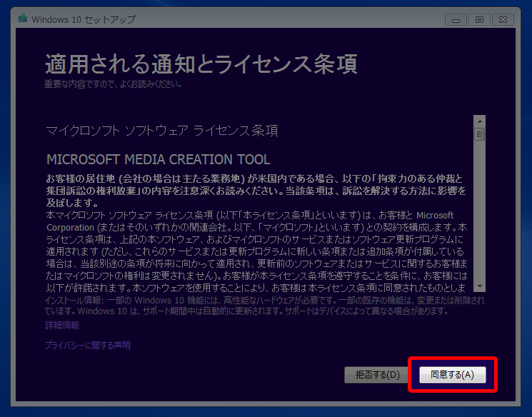The height and width of the screenshot is (417, 532).
Task: Click the license scrollbar down arrow
Action: [x=479, y=284]
